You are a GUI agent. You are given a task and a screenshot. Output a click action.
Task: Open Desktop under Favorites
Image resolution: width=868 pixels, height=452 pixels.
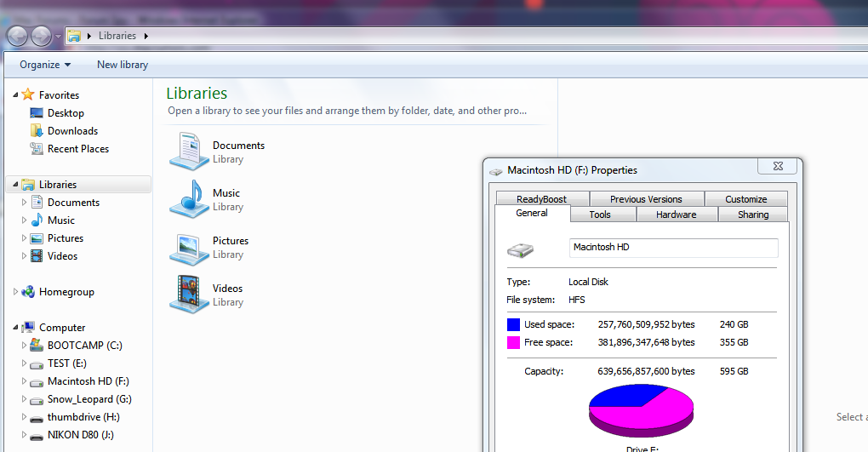66,113
